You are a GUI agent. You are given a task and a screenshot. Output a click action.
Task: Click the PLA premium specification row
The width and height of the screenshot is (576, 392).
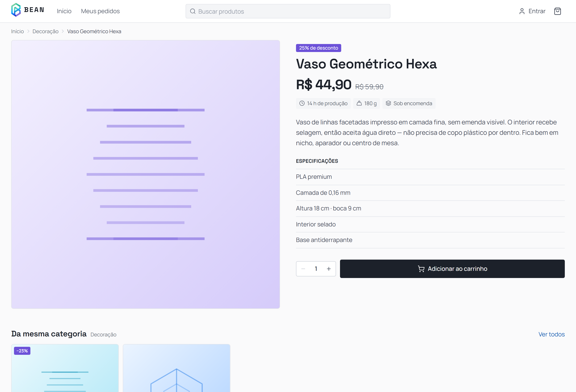click(430, 177)
